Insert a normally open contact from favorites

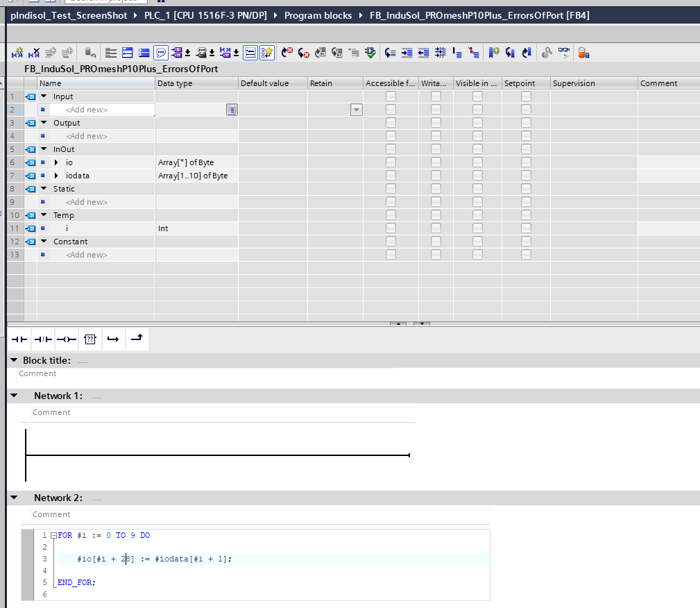[19, 339]
